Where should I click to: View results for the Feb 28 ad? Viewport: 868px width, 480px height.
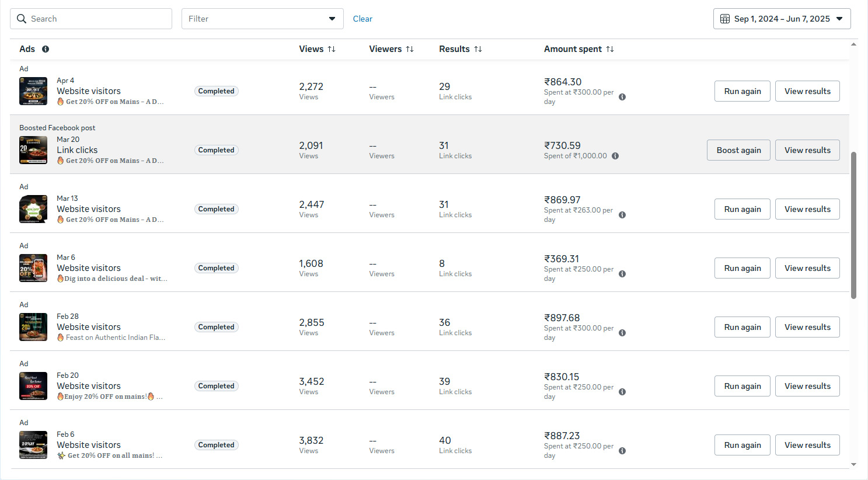tap(807, 327)
